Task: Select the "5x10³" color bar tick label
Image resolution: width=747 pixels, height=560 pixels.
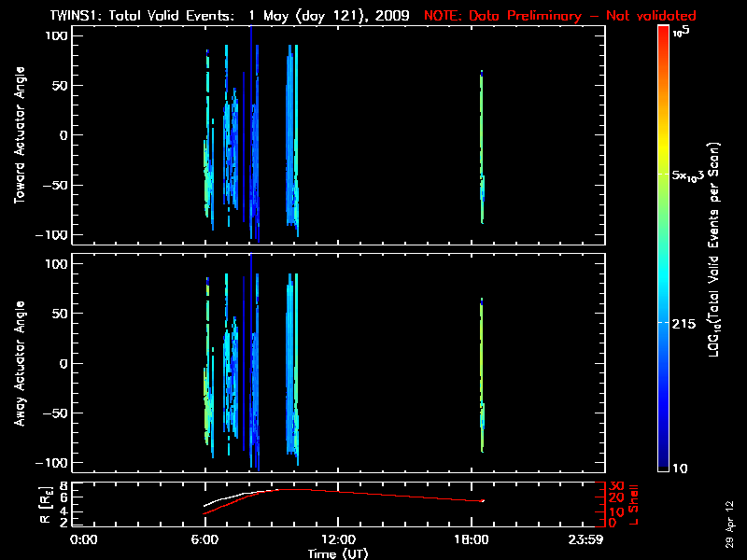Action: click(691, 175)
